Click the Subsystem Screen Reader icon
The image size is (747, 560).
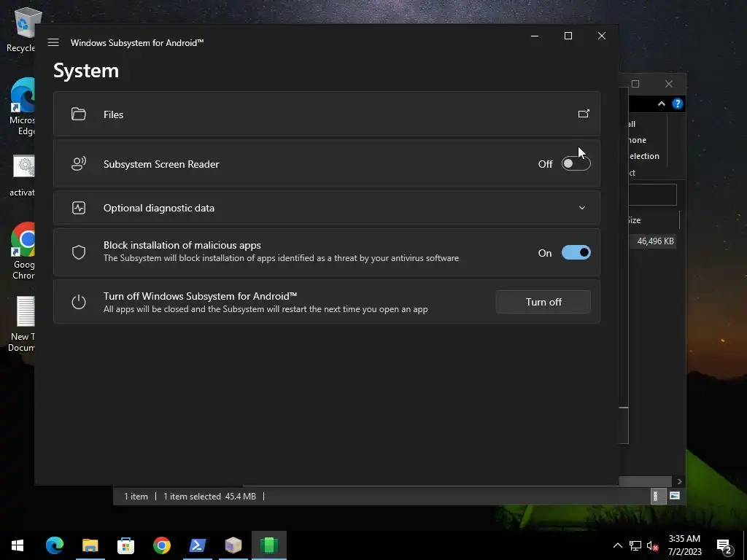pyautogui.click(x=79, y=164)
